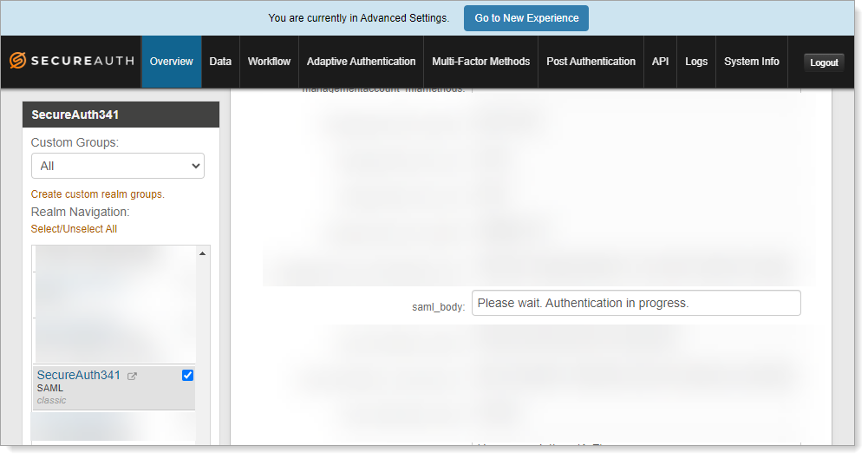This screenshot has width=868, height=459.
Task: Click the Custom Groups label
Action: click(x=75, y=143)
